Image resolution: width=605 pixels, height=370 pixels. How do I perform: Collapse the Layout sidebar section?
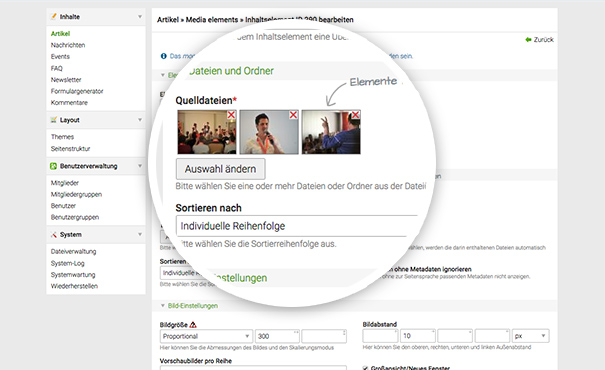click(x=140, y=120)
